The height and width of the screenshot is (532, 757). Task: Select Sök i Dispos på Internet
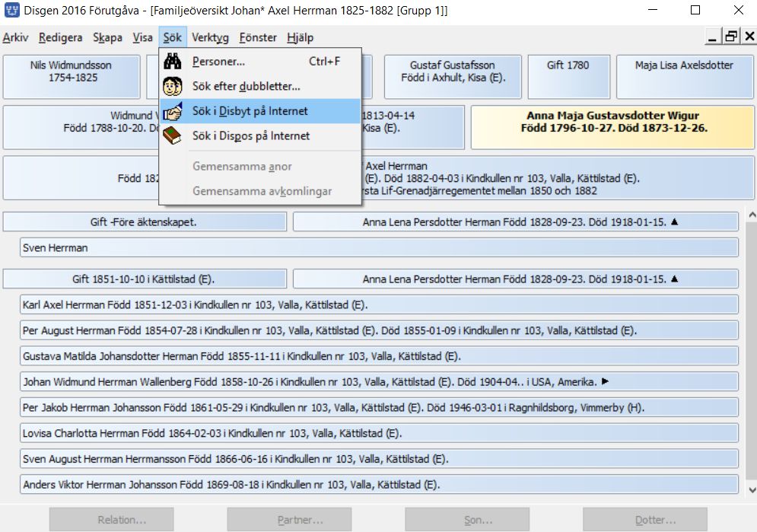pyautogui.click(x=260, y=136)
